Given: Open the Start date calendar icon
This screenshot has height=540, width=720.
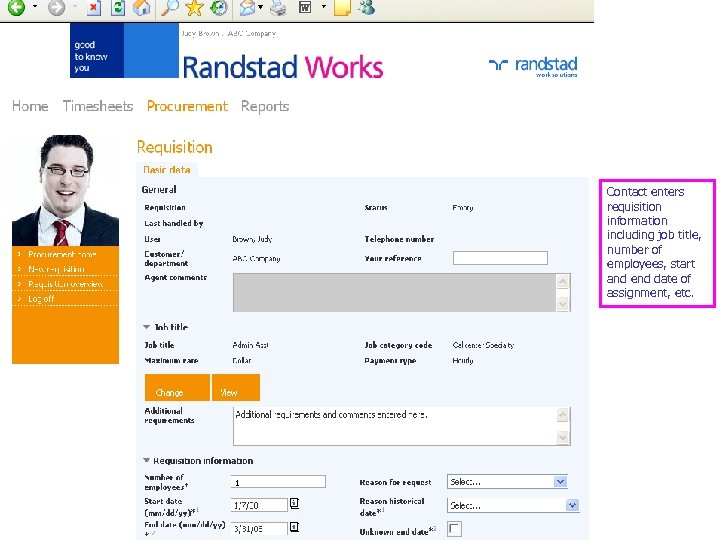Looking at the screenshot, I should (294, 504).
